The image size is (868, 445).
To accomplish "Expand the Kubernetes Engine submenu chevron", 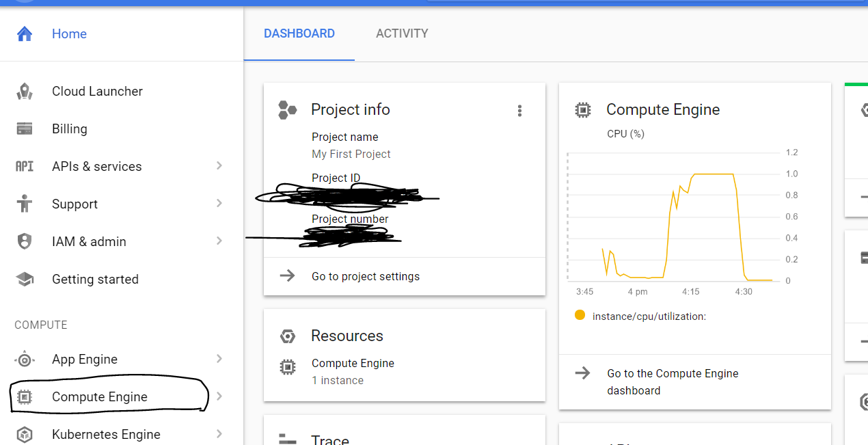I will (219, 433).
